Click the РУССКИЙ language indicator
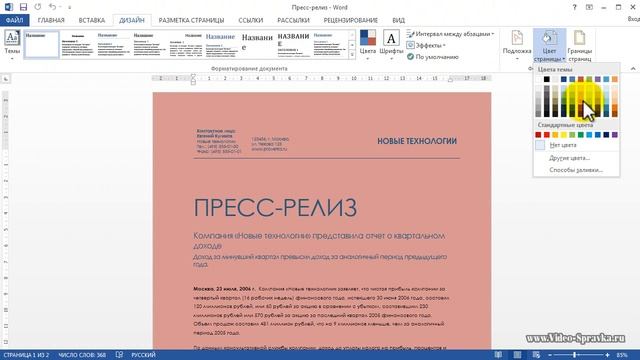 click(143, 355)
